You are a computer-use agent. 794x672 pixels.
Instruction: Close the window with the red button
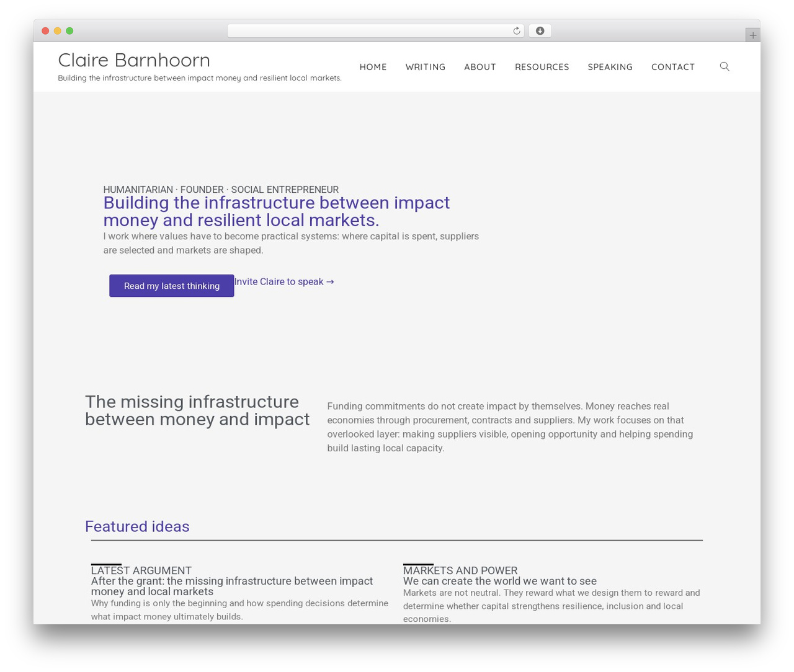click(45, 31)
